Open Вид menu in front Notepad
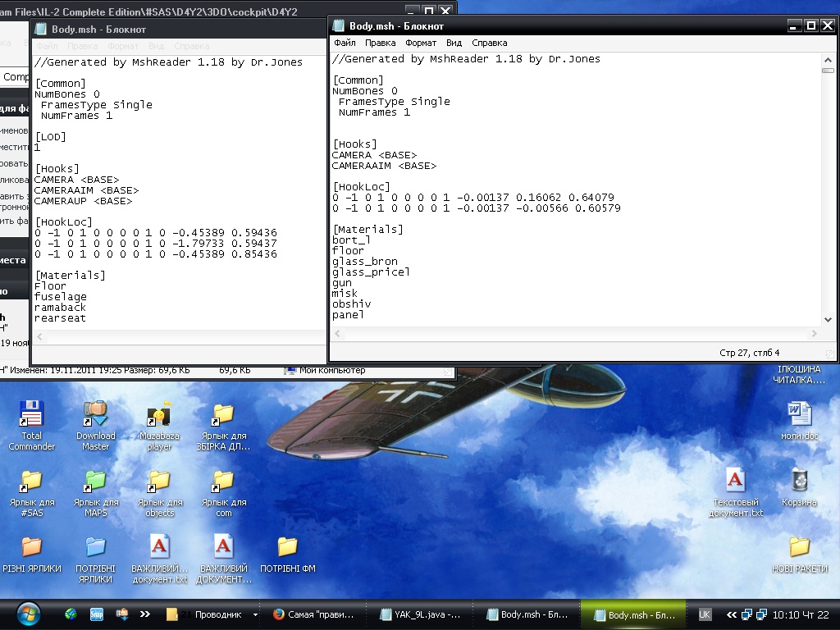This screenshot has width=840, height=630. pyautogui.click(x=454, y=43)
